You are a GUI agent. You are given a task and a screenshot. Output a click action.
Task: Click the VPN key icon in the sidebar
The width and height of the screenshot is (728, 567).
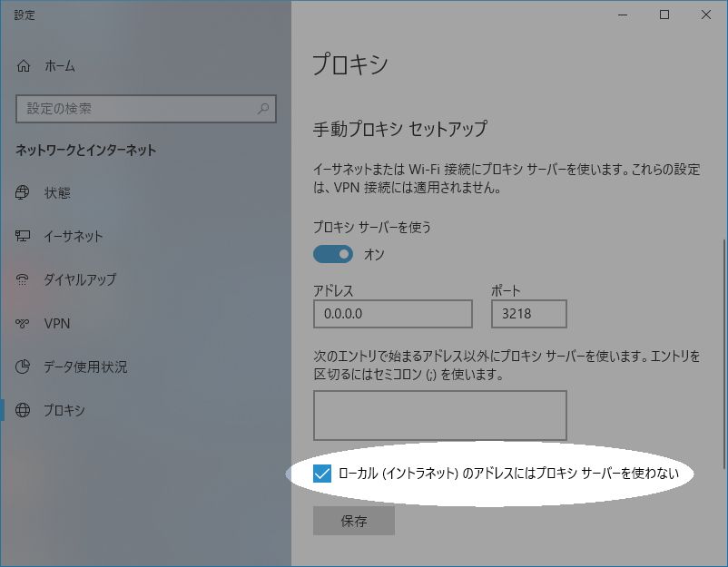[x=21, y=324]
